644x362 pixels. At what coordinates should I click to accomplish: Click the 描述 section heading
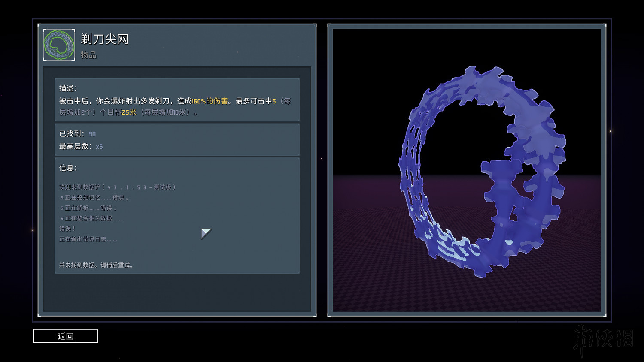[x=68, y=88]
